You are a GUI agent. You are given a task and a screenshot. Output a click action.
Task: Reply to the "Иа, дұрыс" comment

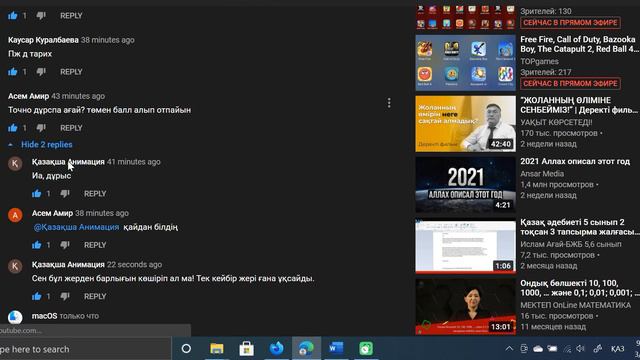(95, 194)
